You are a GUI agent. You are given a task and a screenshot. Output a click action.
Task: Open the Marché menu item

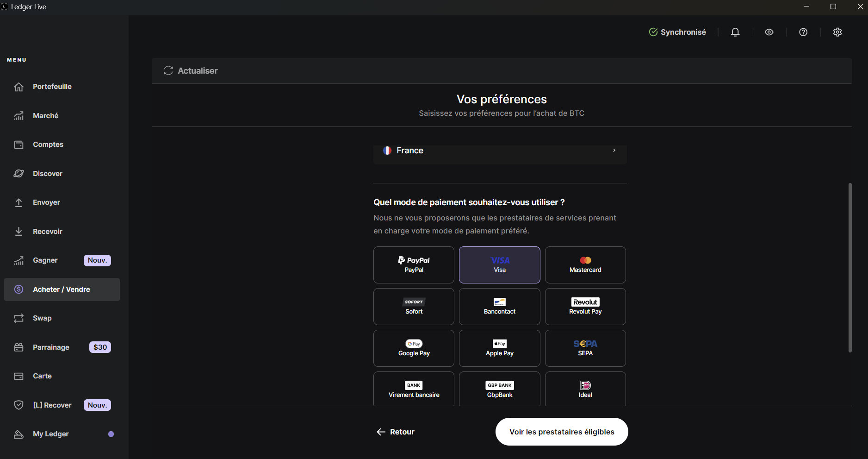point(45,116)
